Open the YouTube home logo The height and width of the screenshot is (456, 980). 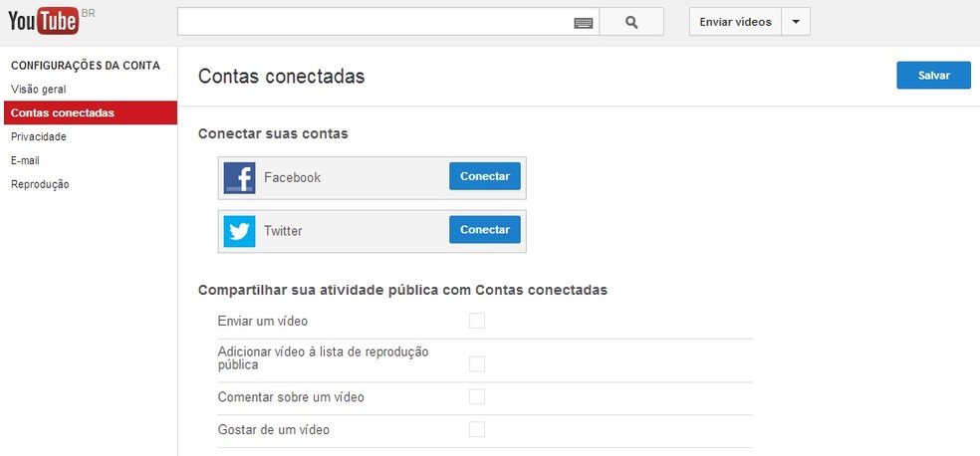(44, 21)
